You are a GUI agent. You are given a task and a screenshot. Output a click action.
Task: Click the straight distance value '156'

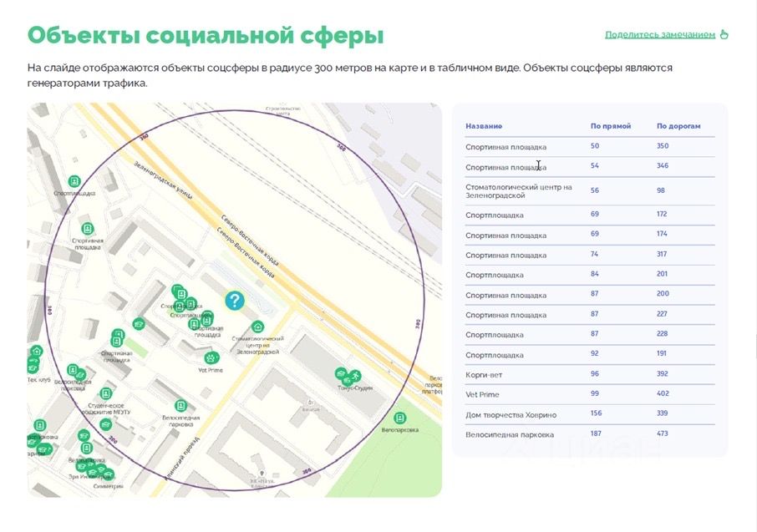[597, 413]
